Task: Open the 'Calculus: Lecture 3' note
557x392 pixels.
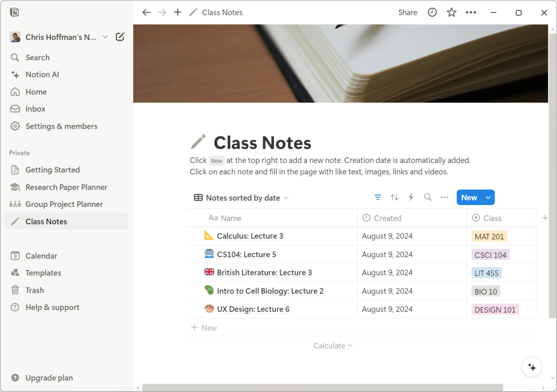Action: (x=250, y=236)
